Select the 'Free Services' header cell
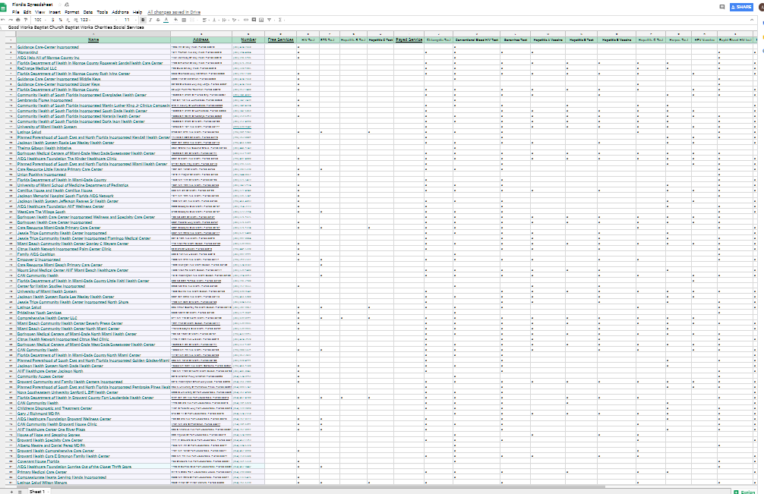Image resolution: width=764 pixels, height=494 pixels. pos(281,40)
